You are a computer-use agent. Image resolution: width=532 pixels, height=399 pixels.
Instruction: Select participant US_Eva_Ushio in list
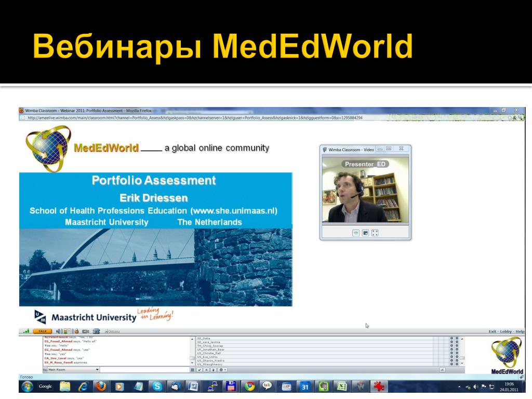[314, 357]
